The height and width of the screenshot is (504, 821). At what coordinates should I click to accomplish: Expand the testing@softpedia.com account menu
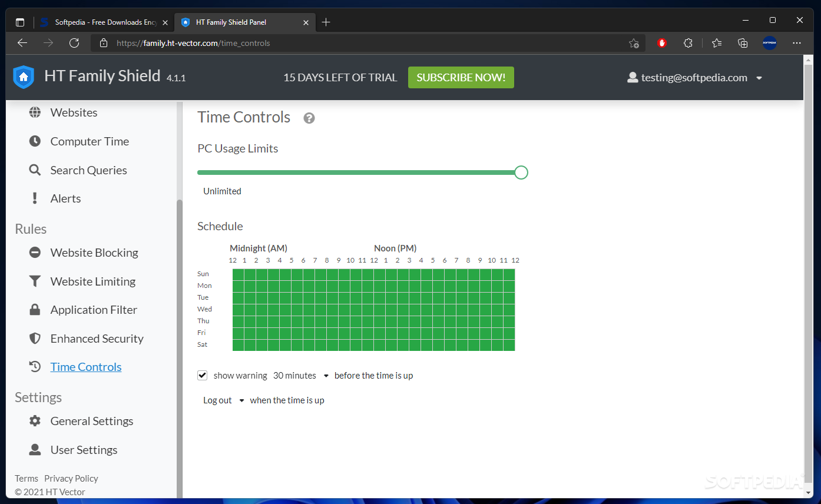(x=695, y=78)
